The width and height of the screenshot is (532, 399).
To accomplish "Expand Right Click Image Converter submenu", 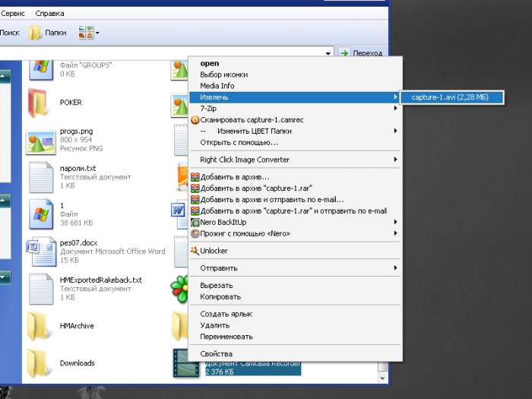I will [x=295, y=160].
